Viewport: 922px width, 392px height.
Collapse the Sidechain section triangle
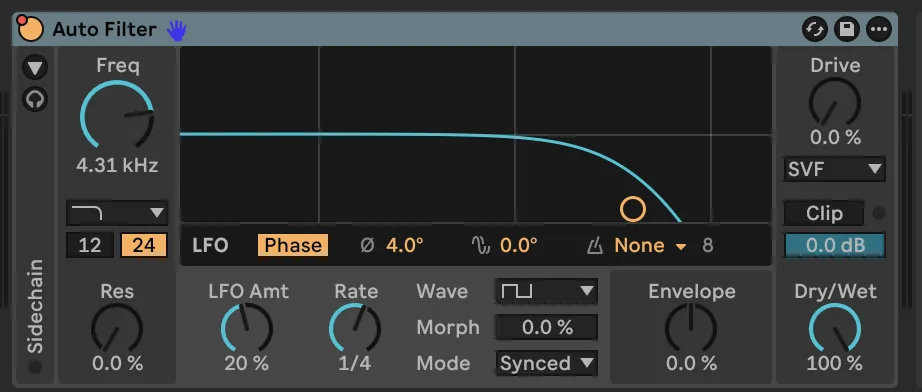tap(35, 68)
